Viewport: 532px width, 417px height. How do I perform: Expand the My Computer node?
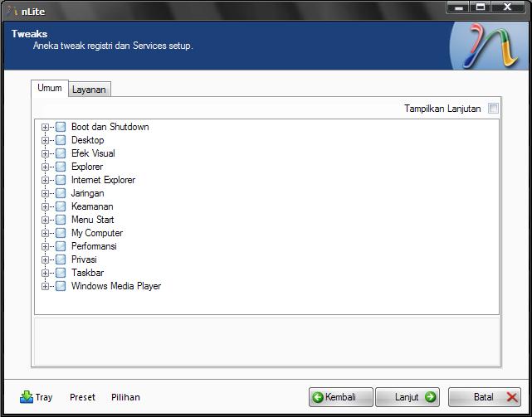coord(45,233)
